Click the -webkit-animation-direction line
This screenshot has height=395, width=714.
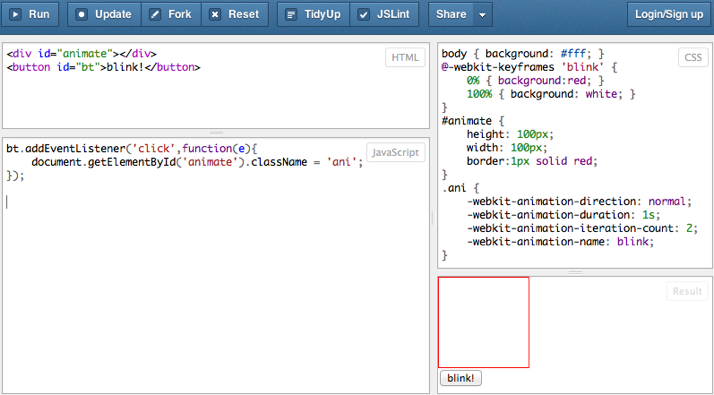(579, 201)
